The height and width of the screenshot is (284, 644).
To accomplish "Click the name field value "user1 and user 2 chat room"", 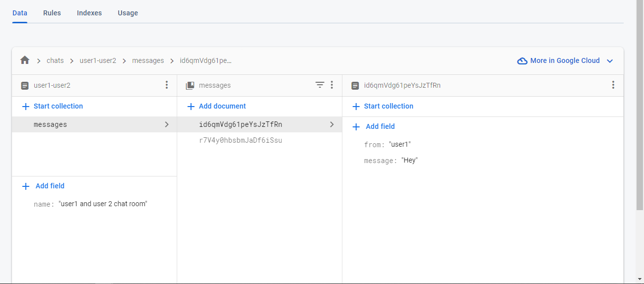I will coord(103,204).
